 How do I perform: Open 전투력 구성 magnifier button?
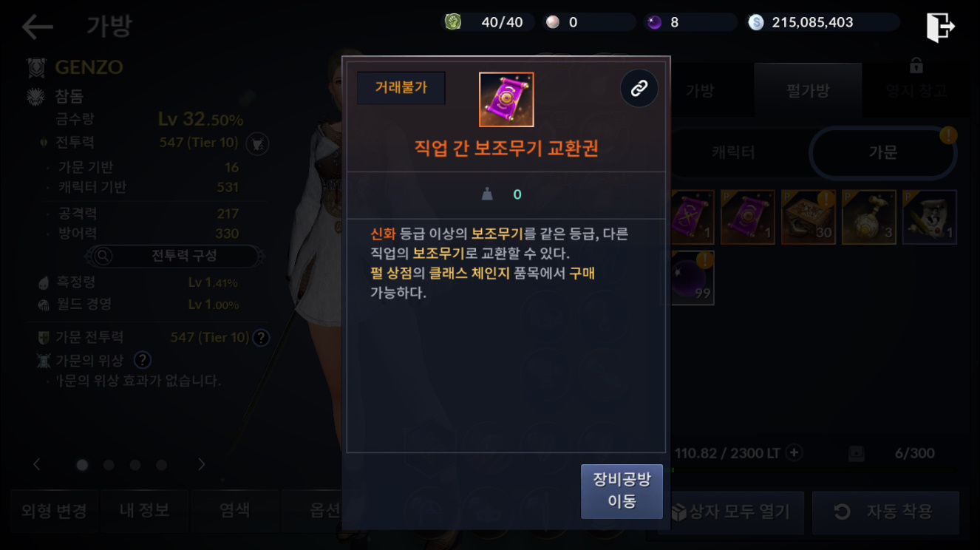(174, 256)
